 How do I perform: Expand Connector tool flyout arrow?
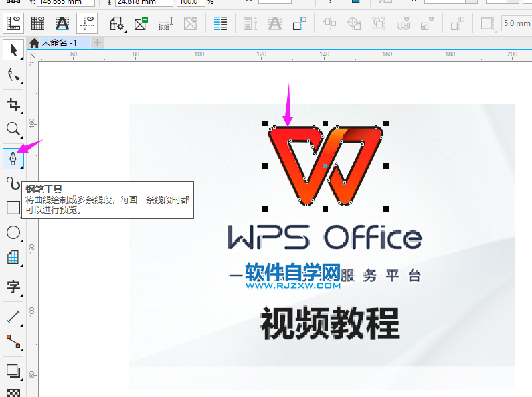pos(22,350)
